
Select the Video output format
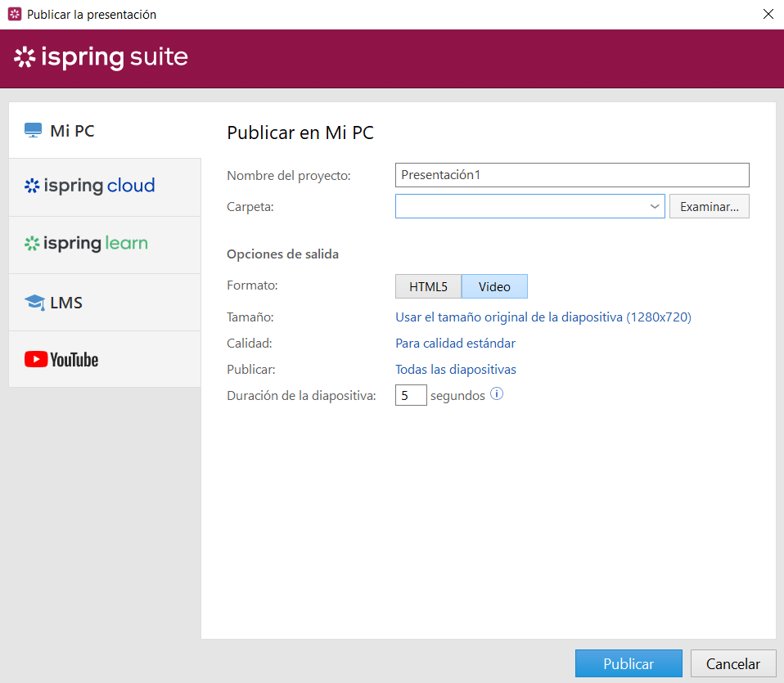coord(494,286)
